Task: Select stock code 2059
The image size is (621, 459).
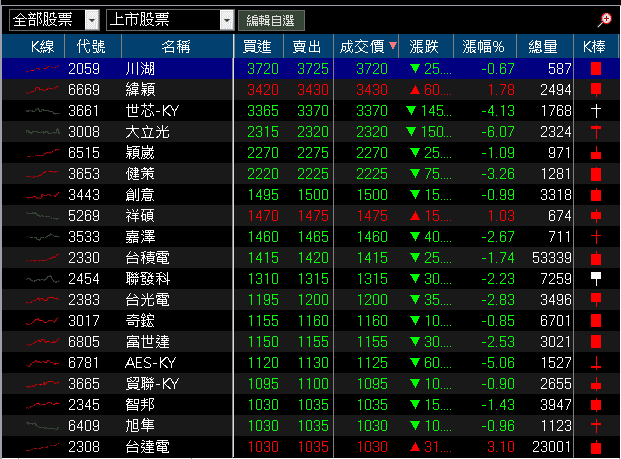Action: click(84, 69)
